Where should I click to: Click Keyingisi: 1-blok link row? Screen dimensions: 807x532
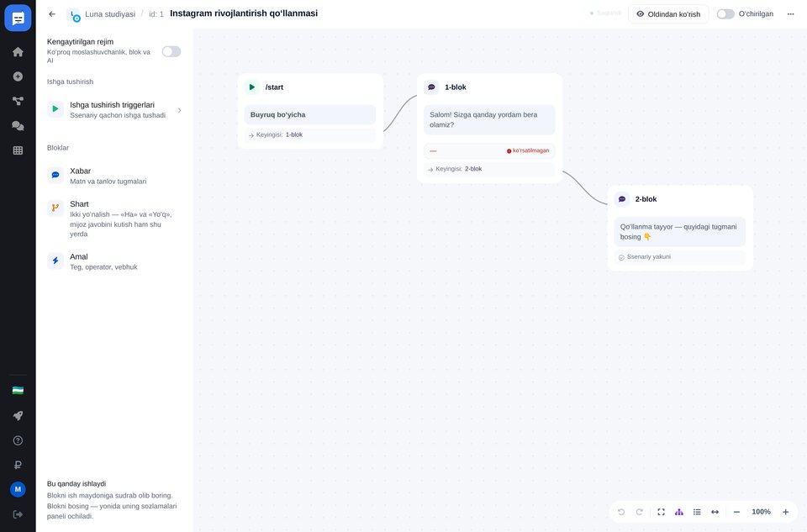tap(310, 134)
